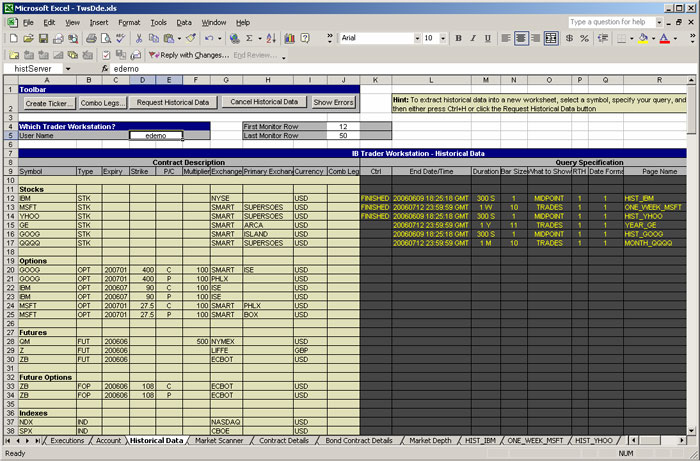The image size is (700, 461).
Task: Apply Percent Style icon
Action: [584, 39]
